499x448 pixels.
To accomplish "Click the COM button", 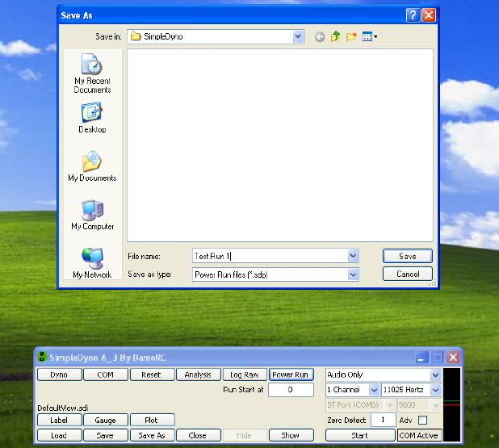I will point(106,375).
